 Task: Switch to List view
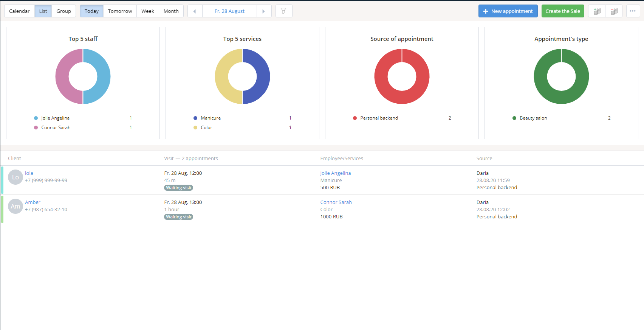(43, 11)
